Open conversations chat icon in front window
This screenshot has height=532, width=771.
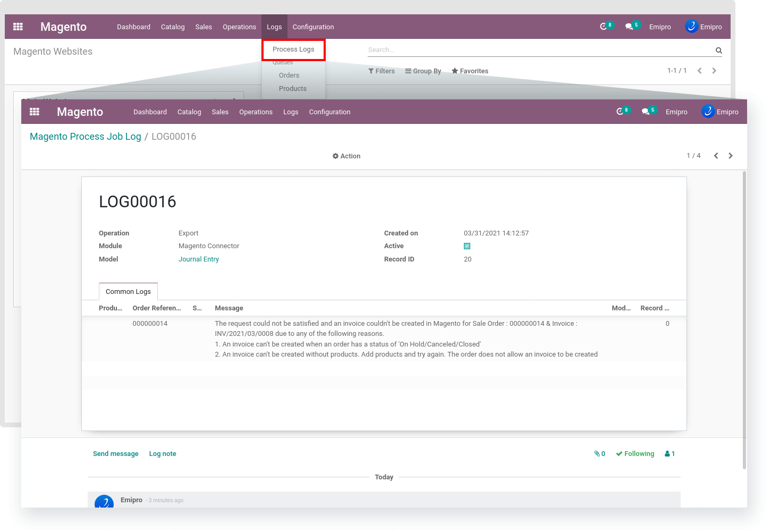click(x=646, y=112)
